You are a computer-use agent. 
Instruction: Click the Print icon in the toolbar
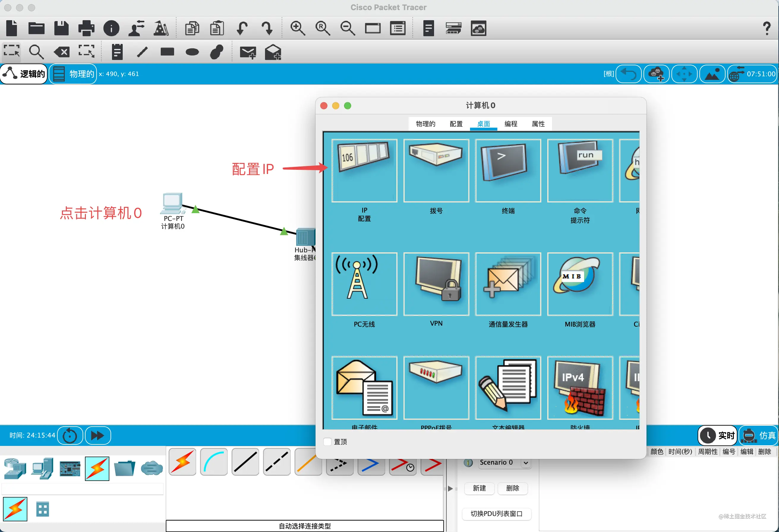pos(86,28)
